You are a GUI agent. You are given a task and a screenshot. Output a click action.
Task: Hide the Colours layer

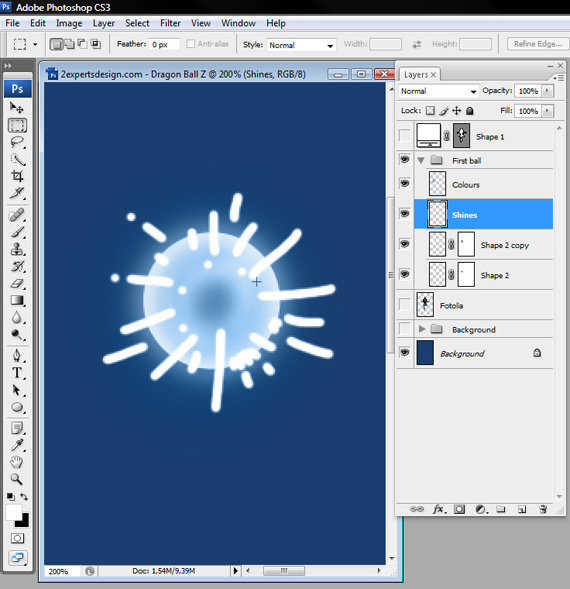coord(404,184)
